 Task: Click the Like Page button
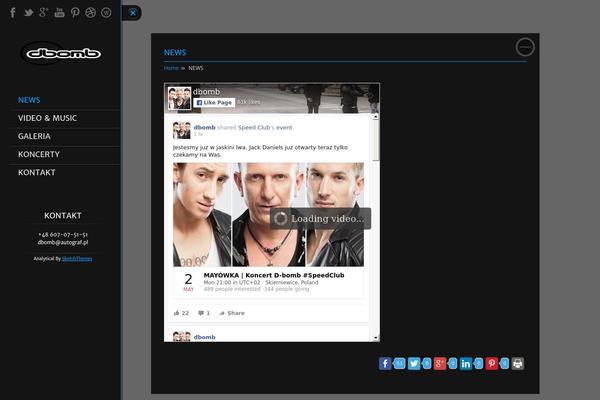pyautogui.click(x=214, y=103)
